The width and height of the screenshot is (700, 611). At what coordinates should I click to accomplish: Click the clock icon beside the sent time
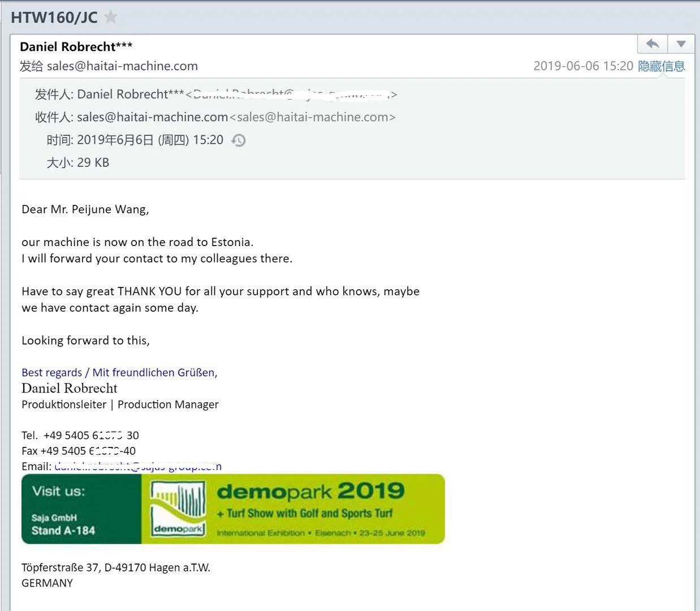pyautogui.click(x=239, y=140)
